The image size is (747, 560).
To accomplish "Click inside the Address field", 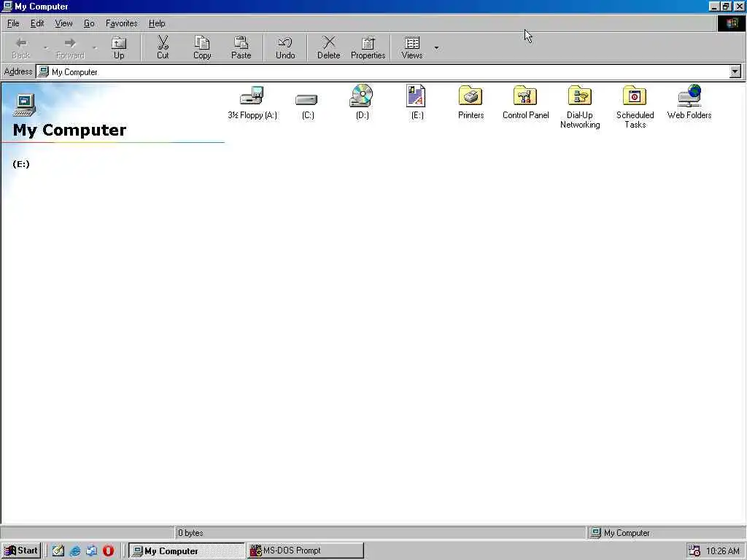I will pos(383,72).
